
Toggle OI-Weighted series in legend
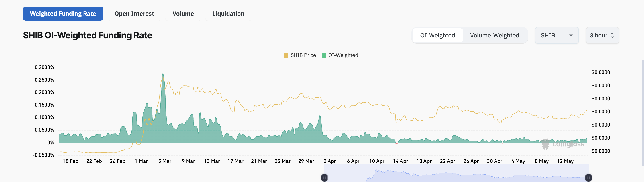point(343,55)
